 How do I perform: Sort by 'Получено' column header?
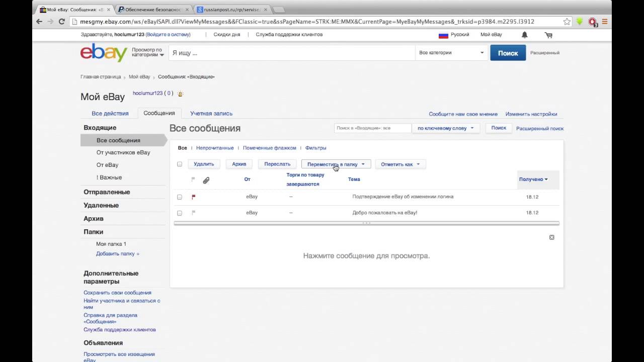(533, 179)
